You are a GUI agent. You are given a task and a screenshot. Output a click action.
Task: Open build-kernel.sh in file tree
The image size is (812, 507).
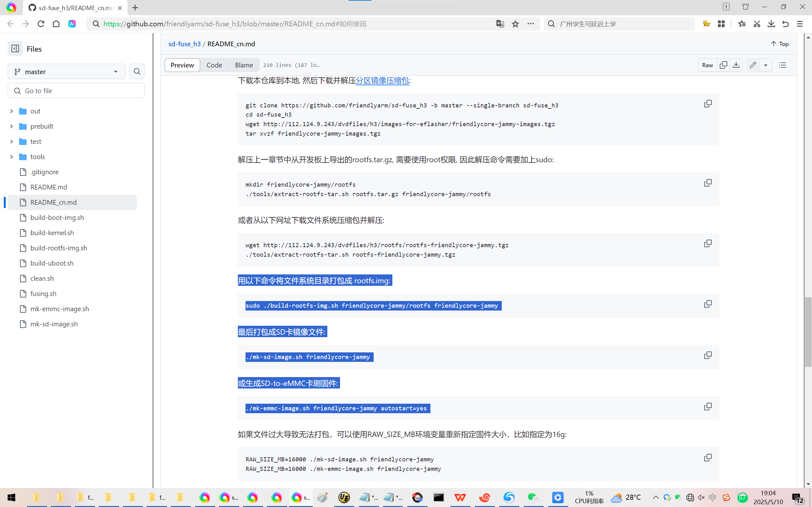(52, 233)
